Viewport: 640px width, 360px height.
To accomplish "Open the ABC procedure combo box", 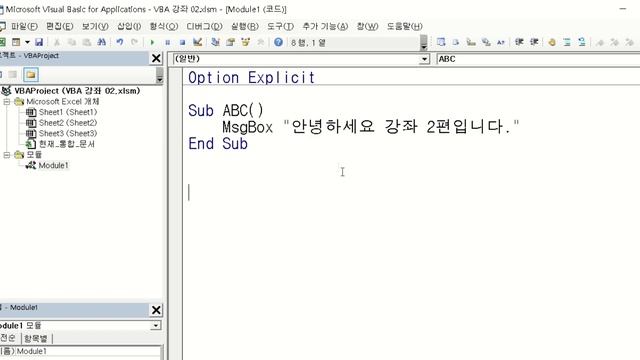I will (538, 59).
